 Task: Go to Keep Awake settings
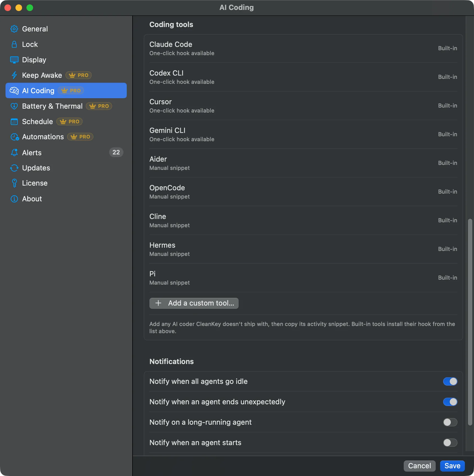pos(66,75)
